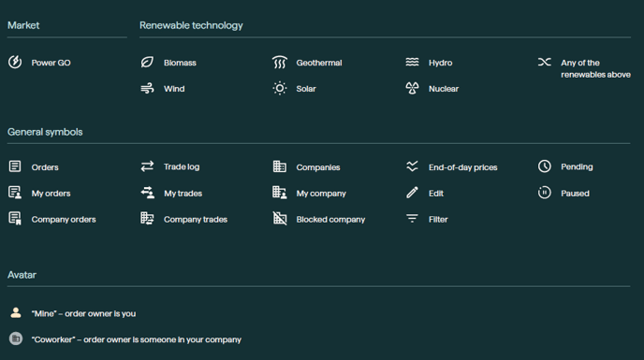Screen dimensions: 644x360
Task: Click the shuffle icon for any renewables
Action: pyautogui.click(x=544, y=62)
